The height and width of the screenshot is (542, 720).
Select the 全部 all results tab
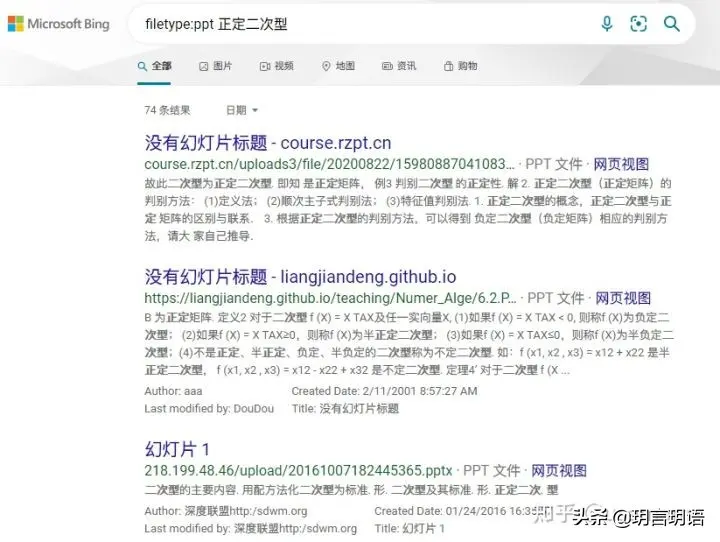point(154,66)
